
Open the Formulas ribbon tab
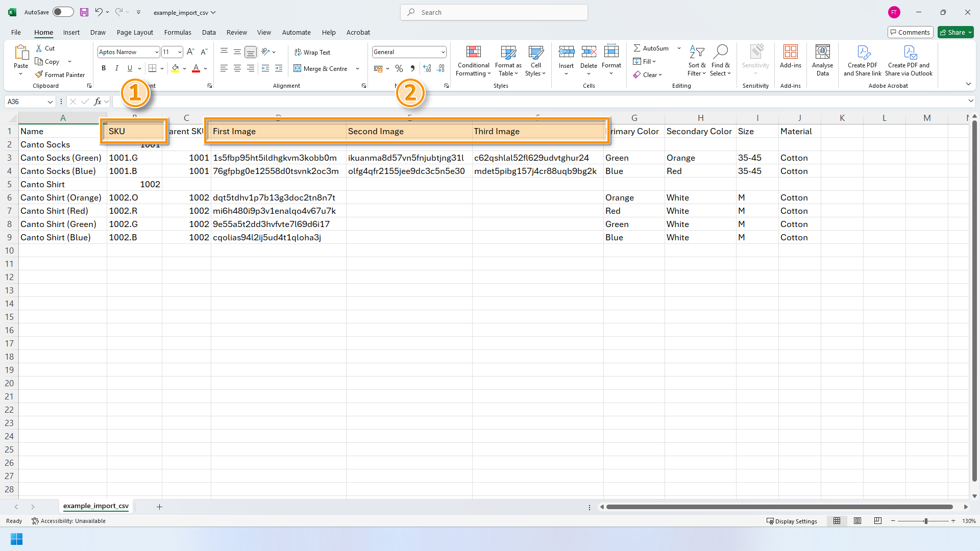(178, 32)
